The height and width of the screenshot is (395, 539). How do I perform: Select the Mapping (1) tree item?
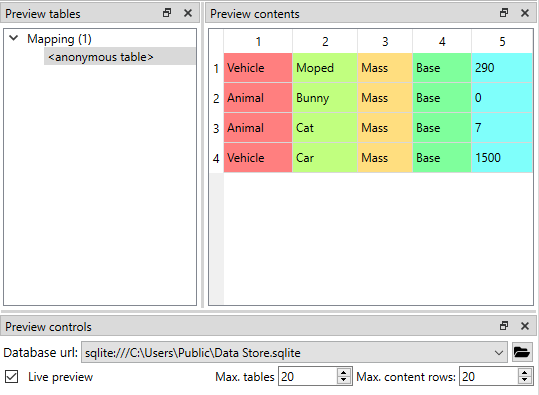(59, 39)
